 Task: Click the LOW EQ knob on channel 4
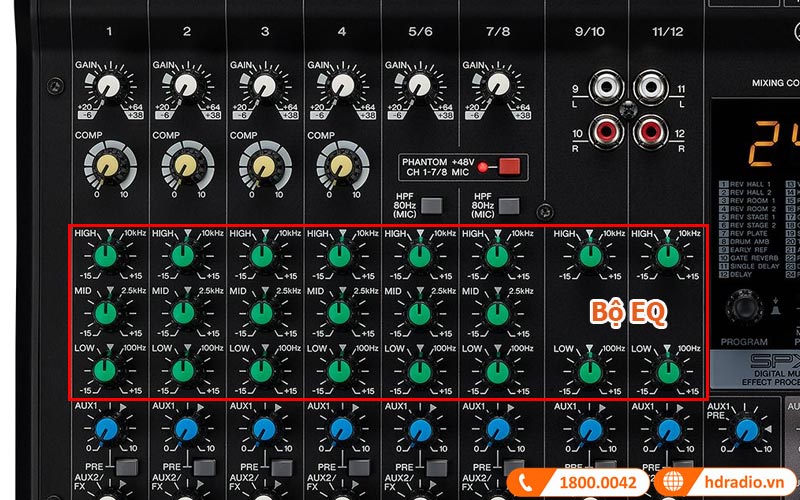coord(339,371)
